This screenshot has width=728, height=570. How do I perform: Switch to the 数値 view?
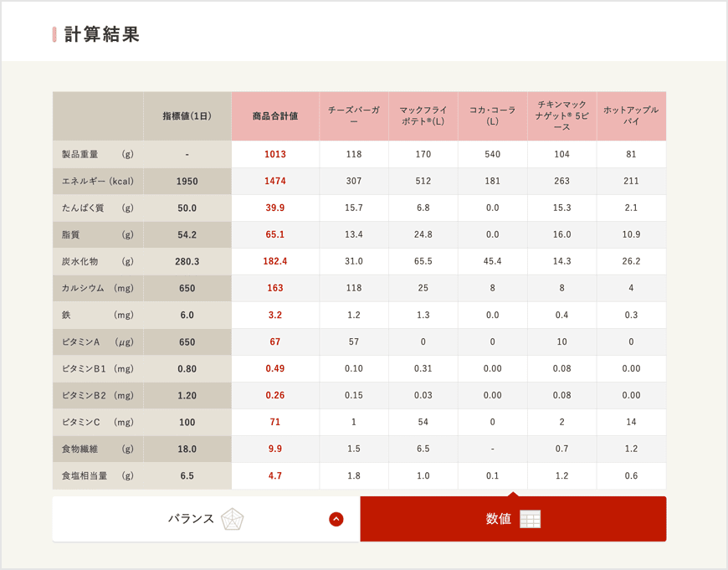click(498, 518)
